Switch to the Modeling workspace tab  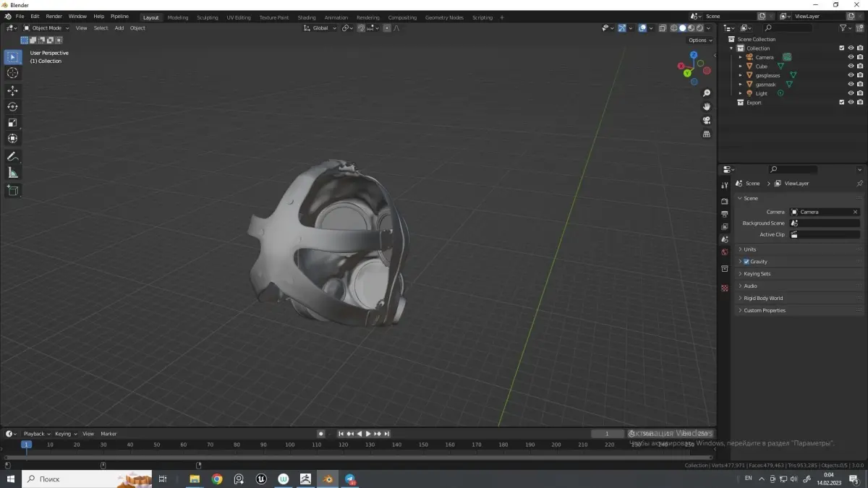click(178, 17)
